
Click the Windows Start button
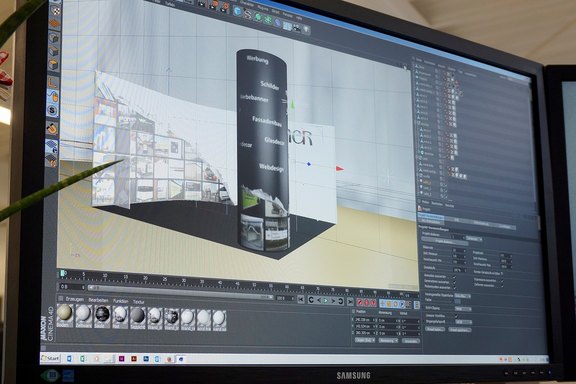50,358
